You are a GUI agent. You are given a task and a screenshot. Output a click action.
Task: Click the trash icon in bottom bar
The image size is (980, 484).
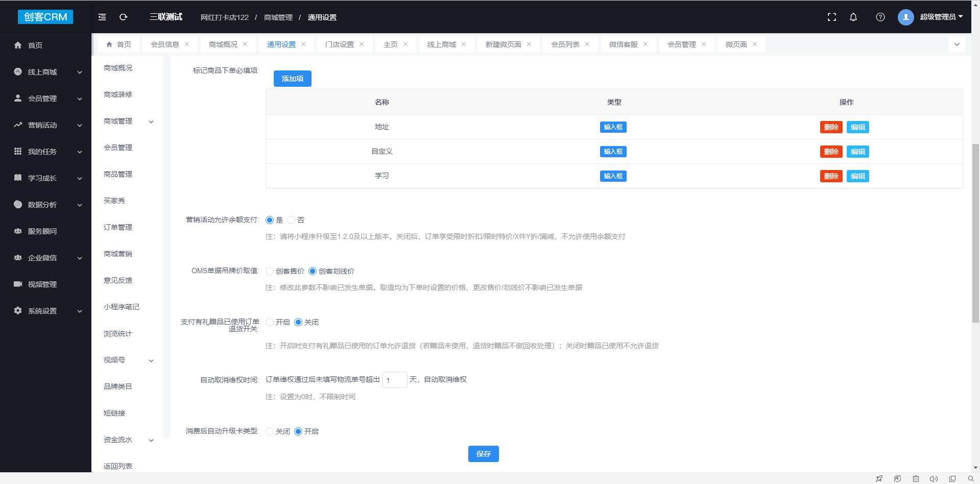[x=916, y=479]
